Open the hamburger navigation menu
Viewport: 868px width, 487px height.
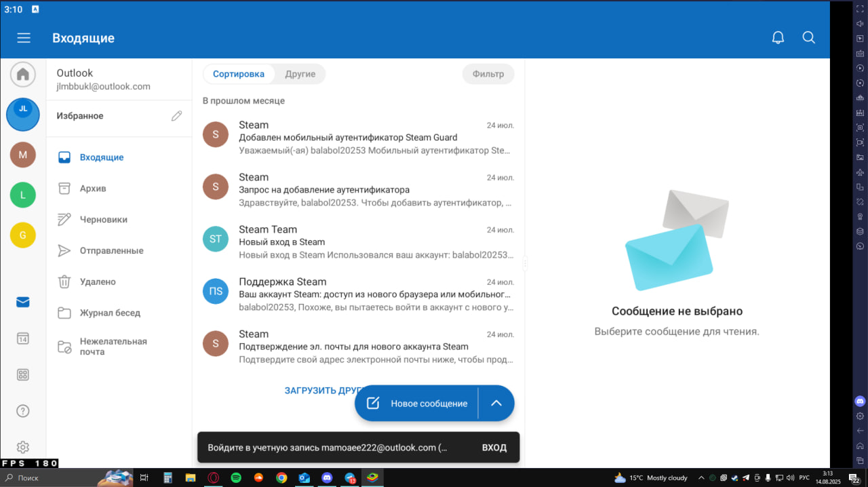(24, 38)
